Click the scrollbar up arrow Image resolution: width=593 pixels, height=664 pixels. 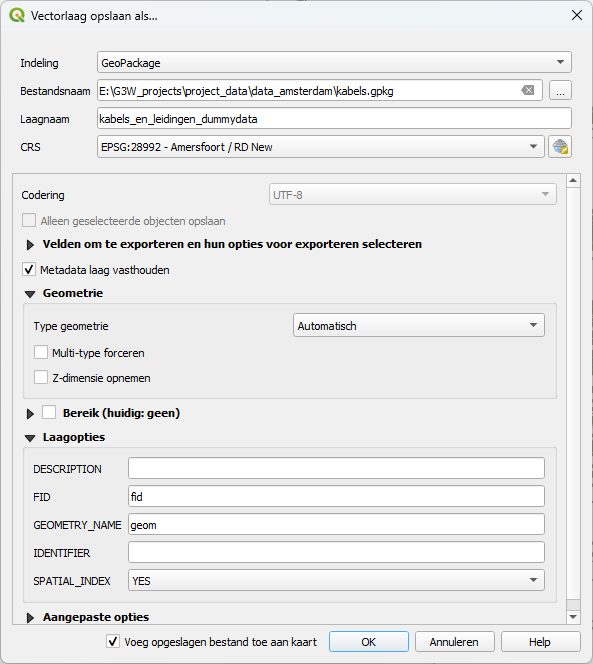click(x=573, y=180)
